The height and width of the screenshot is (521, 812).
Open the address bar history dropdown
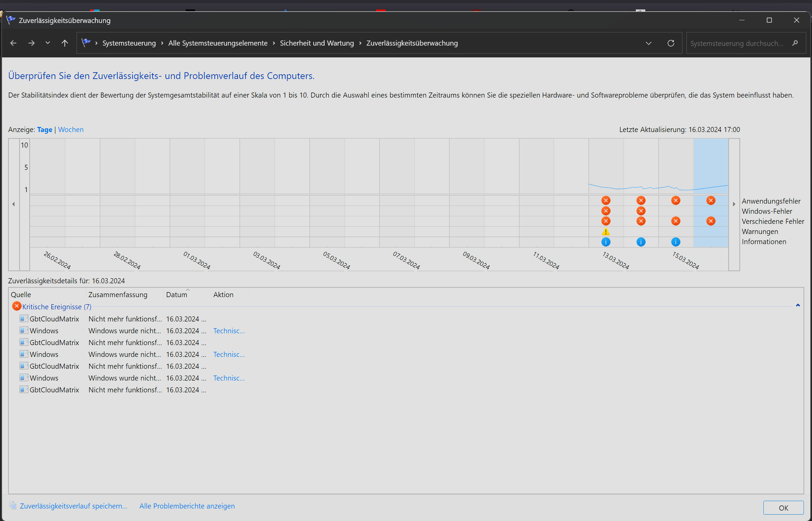click(x=648, y=43)
